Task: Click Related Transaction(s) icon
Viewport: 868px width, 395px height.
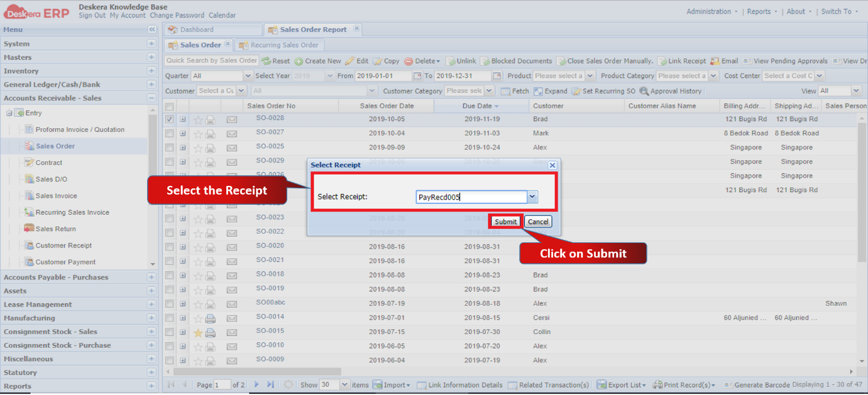Action: pos(513,385)
